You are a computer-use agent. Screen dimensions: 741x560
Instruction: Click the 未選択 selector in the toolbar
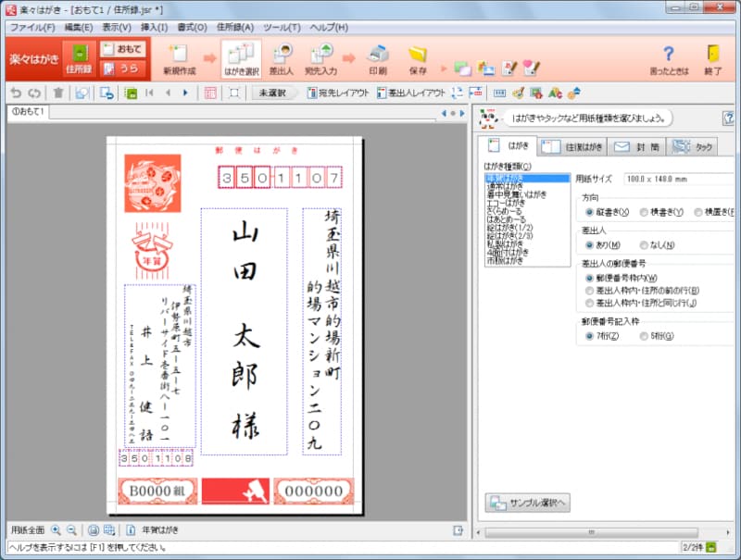point(271,93)
